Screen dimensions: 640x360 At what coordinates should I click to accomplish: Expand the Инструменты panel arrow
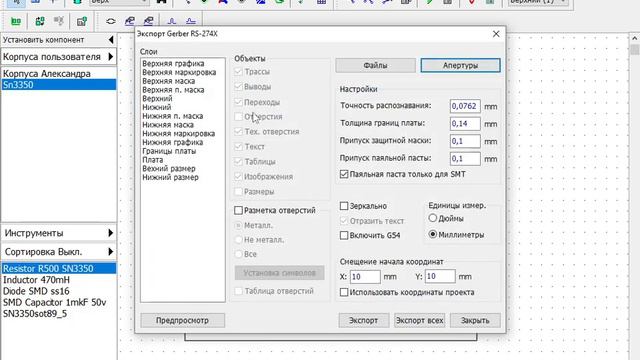(111, 233)
